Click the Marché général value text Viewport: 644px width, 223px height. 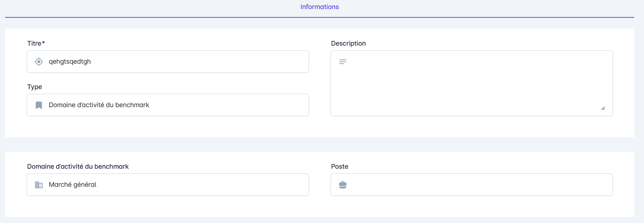(73, 185)
